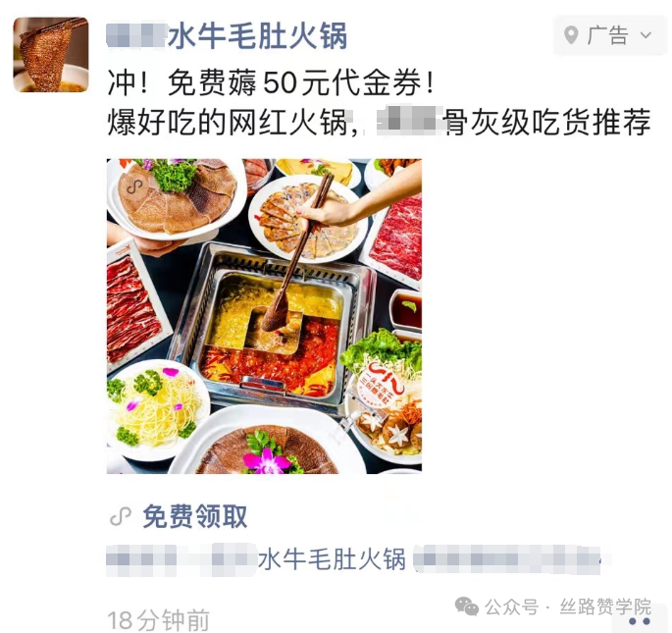Screen dimensions: 672x633
Task: Open the 水牛毛肚火锅 location line
Action: click(x=353, y=559)
